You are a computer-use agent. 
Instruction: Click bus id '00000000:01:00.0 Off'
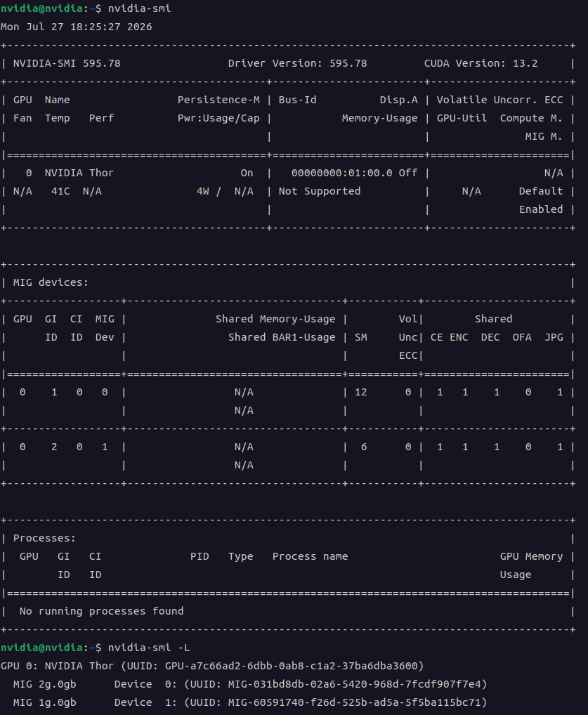click(x=355, y=173)
